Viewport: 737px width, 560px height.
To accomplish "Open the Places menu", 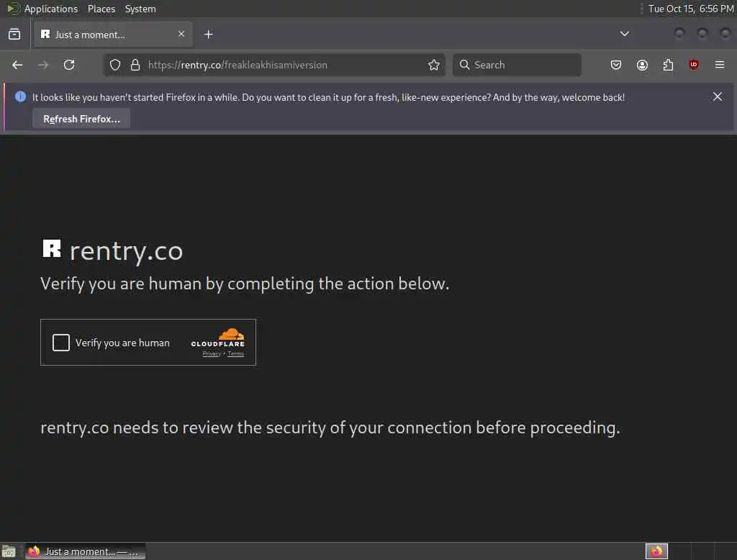I will tap(101, 9).
